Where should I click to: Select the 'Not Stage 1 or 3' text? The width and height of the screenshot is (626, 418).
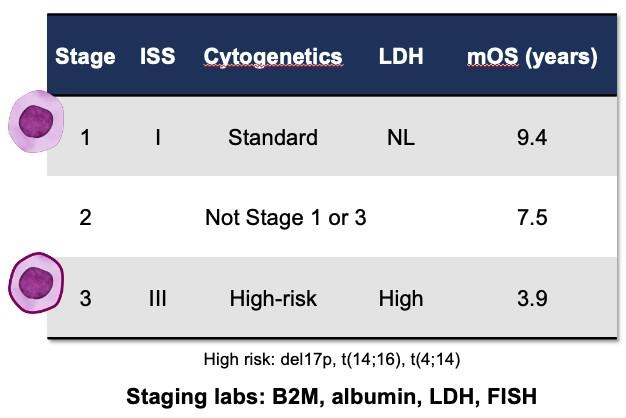click(285, 217)
